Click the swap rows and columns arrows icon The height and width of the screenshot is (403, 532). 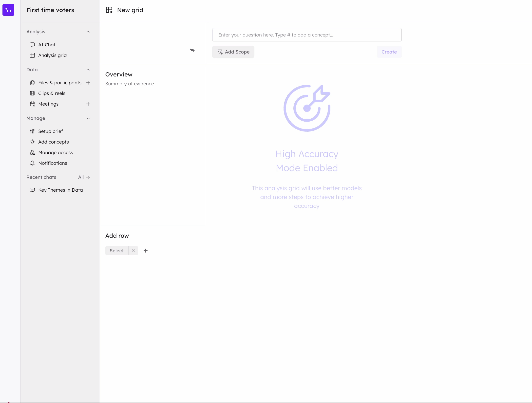[192, 50]
